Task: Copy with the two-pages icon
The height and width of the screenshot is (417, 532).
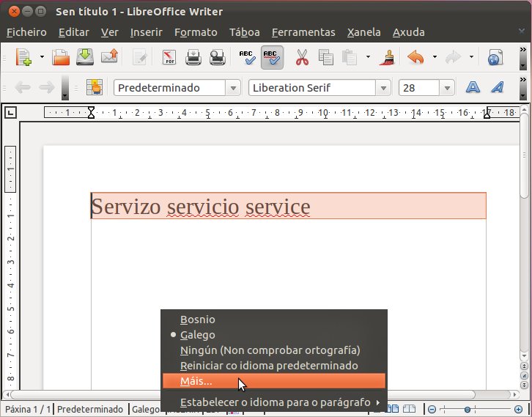Action: pyautogui.click(x=325, y=57)
